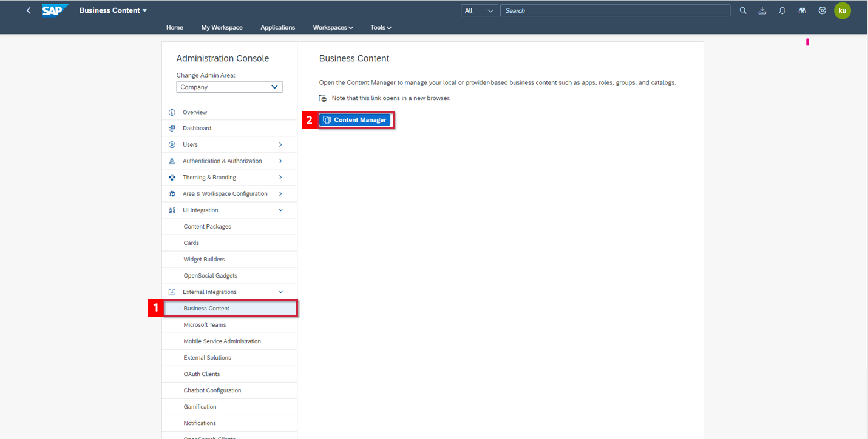Open the 'All' search scope dropdown
Screen dimensions: 868x439
pos(480,10)
